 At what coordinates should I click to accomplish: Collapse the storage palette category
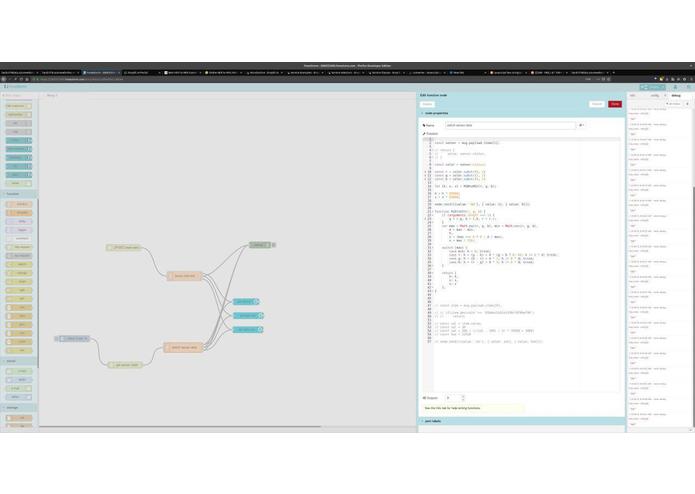(x=19, y=408)
